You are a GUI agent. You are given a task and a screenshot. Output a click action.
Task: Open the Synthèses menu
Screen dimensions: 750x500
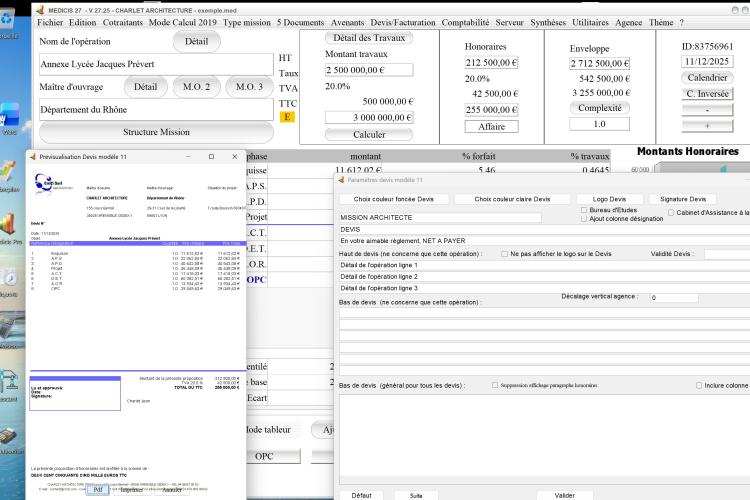(548, 22)
